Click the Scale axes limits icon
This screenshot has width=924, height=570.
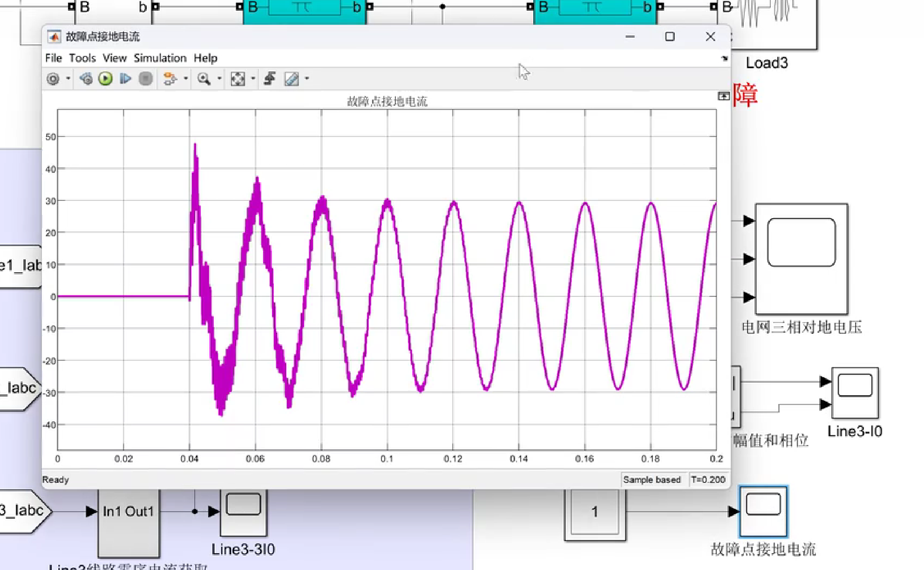tap(238, 79)
